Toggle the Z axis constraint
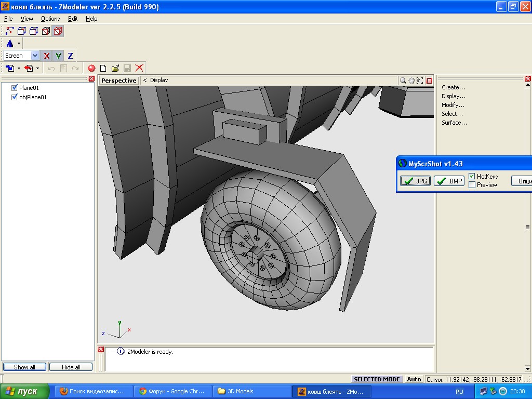Screen dimensions: 532x399 (70, 56)
